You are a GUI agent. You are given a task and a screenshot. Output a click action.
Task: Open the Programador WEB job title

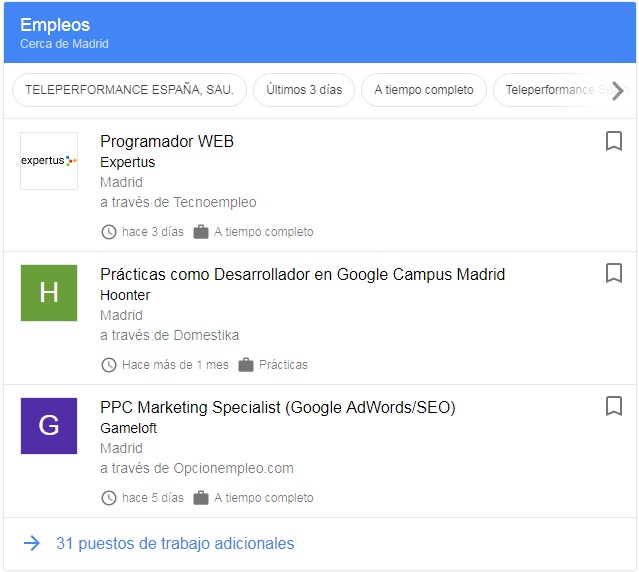pyautogui.click(x=167, y=141)
